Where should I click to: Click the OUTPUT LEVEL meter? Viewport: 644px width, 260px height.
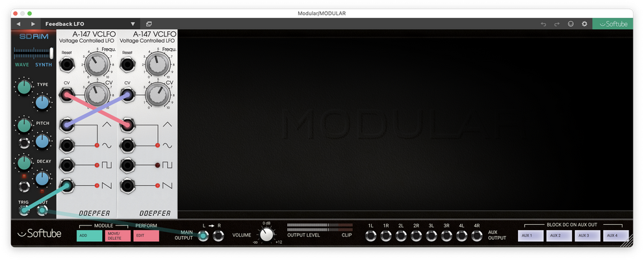click(x=320, y=227)
